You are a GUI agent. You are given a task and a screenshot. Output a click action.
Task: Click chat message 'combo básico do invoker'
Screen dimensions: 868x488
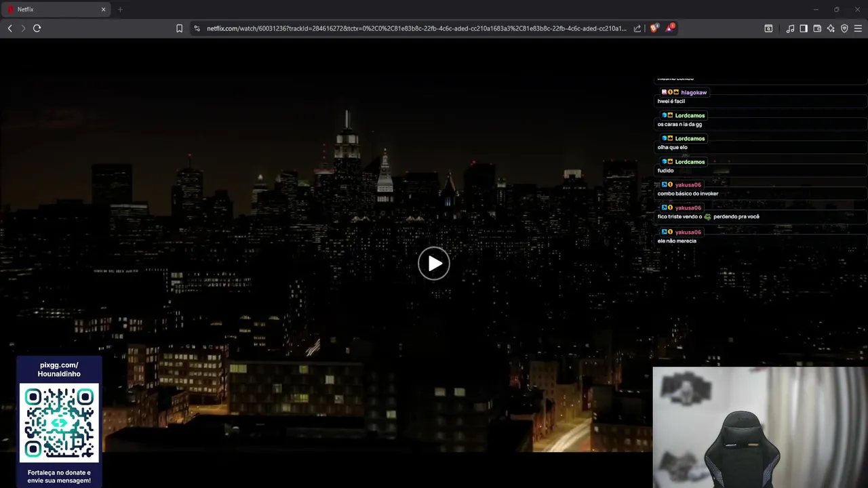click(x=688, y=194)
